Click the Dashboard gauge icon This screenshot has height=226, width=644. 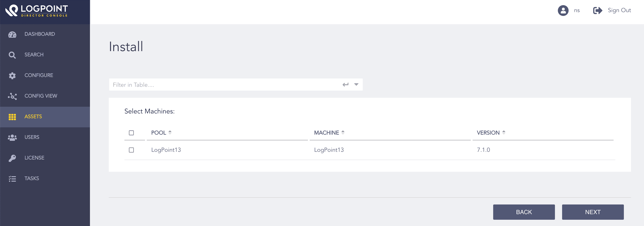pos(12,34)
